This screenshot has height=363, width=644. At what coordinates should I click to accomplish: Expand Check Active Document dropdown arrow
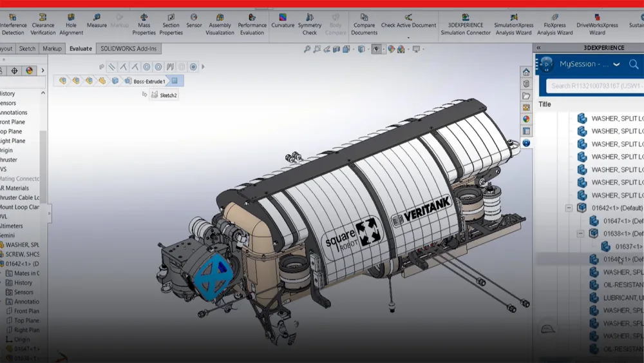[x=408, y=37]
